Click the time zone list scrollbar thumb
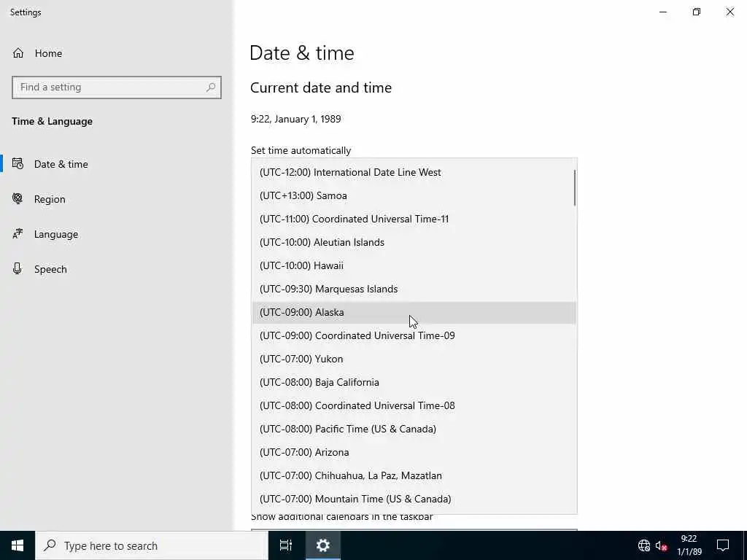 pyautogui.click(x=575, y=187)
